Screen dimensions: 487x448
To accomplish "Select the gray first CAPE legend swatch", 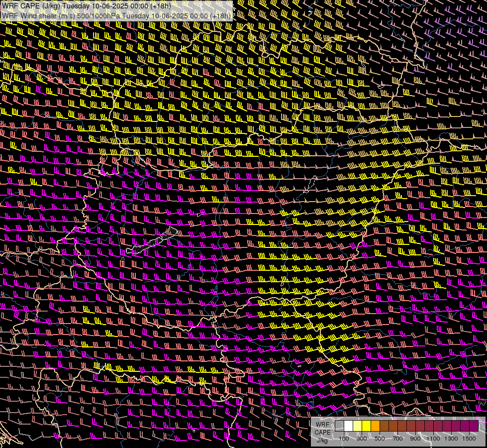I will (339, 426).
